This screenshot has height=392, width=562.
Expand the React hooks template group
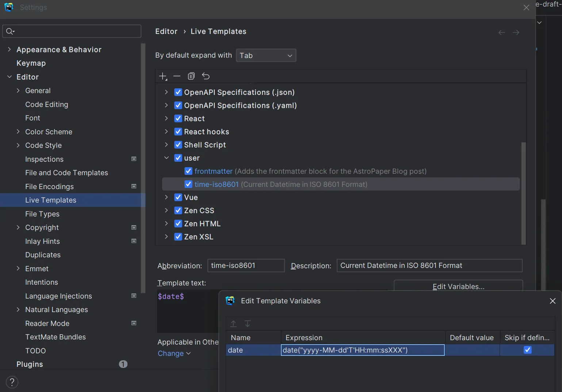(x=167, y=132)
